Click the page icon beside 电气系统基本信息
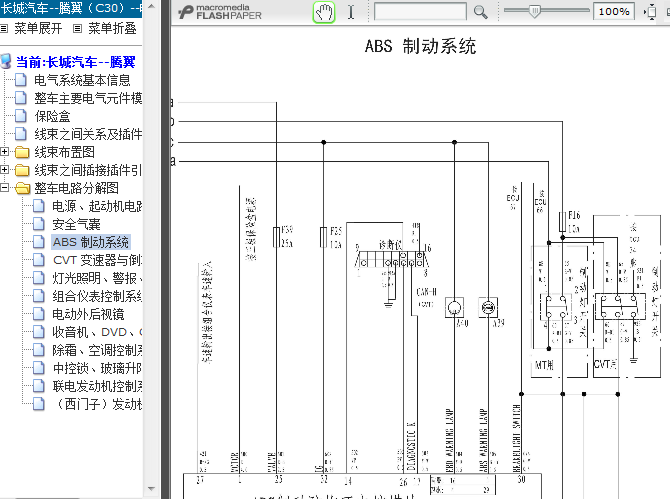Image resolution: width=670 pixels, height=499 pixels. click(x=21, y=80)
